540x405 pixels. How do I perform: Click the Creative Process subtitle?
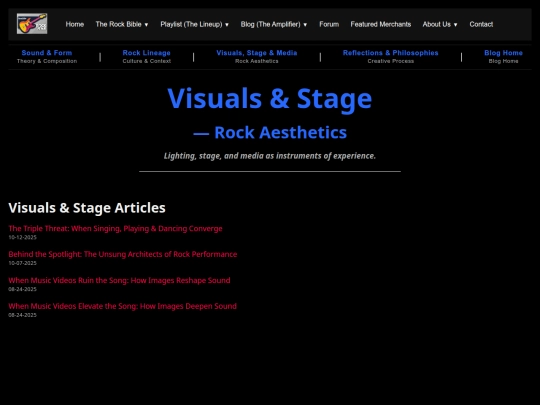(391, 61)
